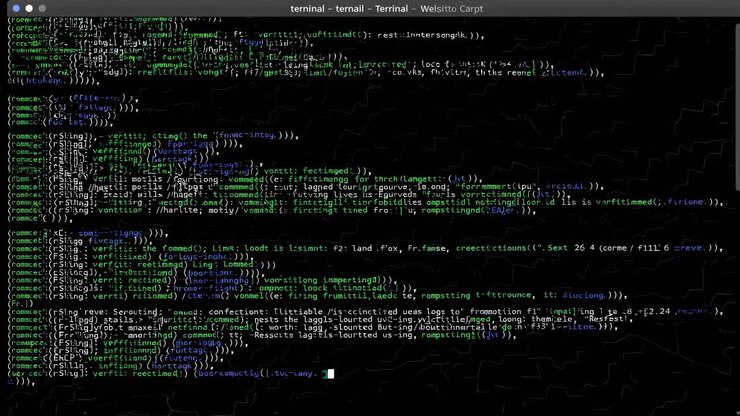Click the "(fo-logs-inohc.)))" token
The height and width of the screenshot is (416, 740).
coord(204,257)
